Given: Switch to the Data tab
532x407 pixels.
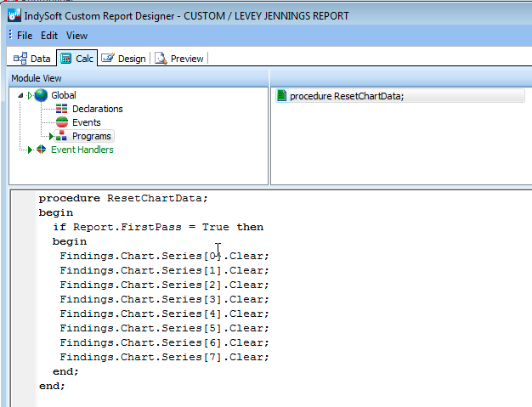Looking at the screenshot, I should pos(32,59).
